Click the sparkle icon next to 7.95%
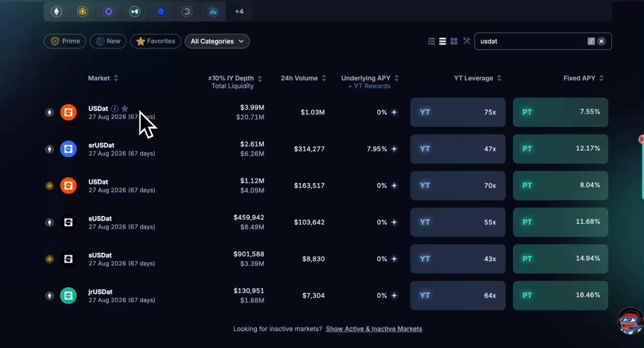Viewport: 644px width, 348px height. pyautogui.click(x=394, y=149)
